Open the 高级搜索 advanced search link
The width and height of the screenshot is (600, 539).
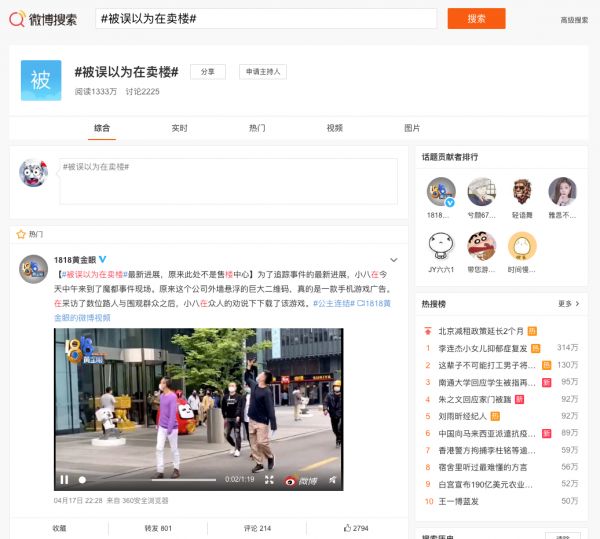(573, 20)
